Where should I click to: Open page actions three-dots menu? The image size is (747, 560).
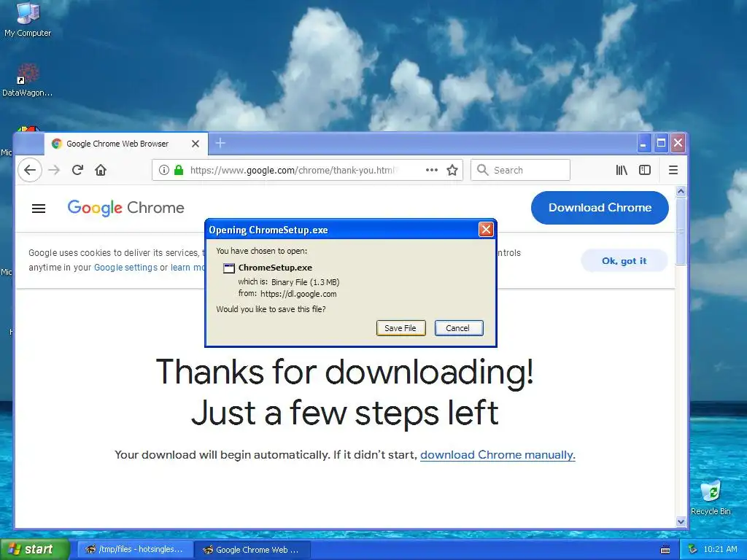(x=432, y=170)
